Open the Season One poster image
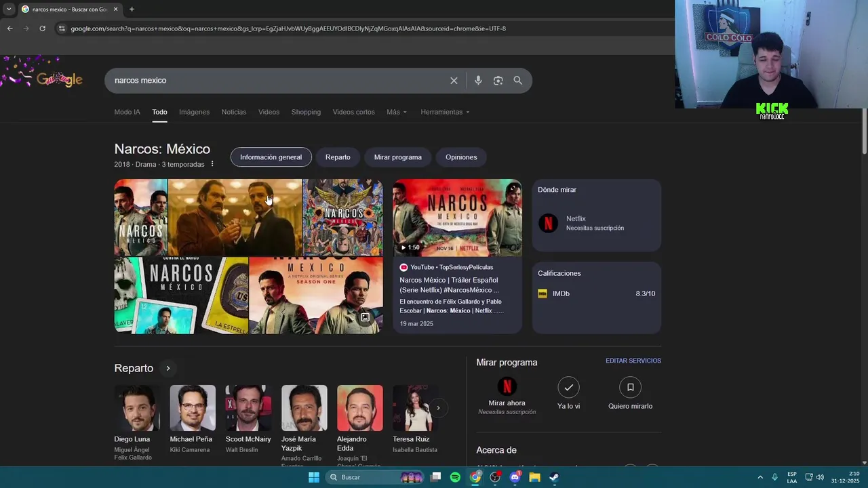 (x=315, y=296)
